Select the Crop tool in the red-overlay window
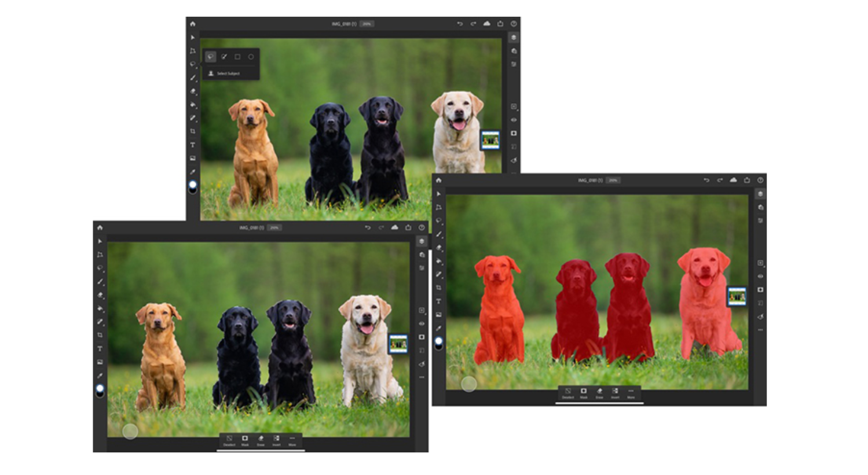 pos(439,288)
